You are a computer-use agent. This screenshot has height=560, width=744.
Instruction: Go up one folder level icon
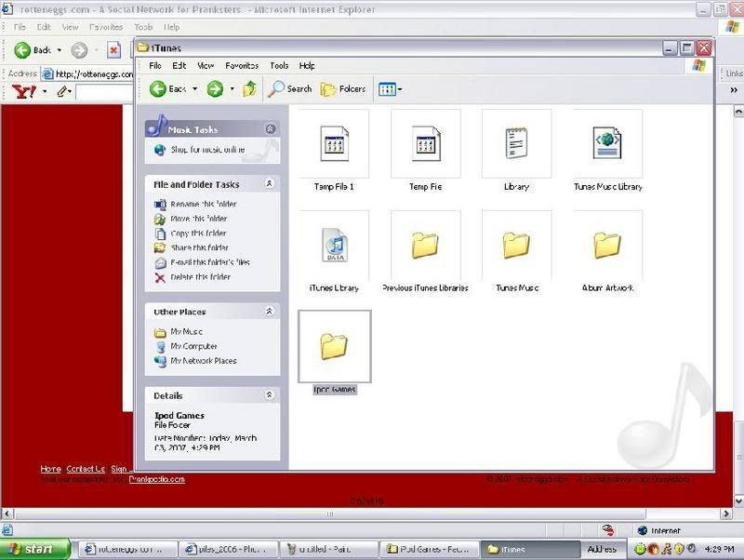tap(249, 88)
